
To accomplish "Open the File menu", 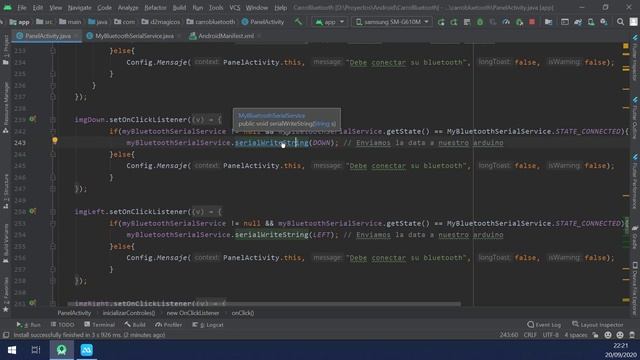I will click(x=22, y=8).
